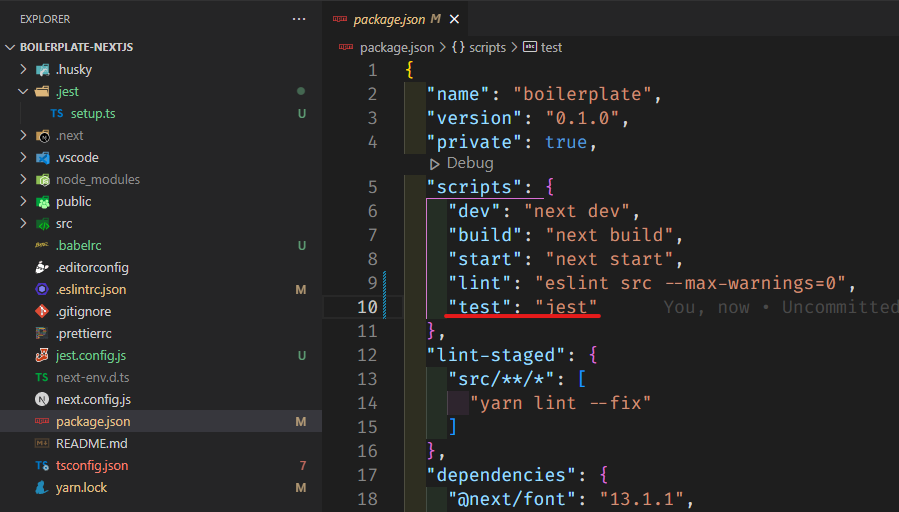This screenshot has width=899, height=512.
Task: Open setup.ts in the file tree
Action: tap(92, 114)
